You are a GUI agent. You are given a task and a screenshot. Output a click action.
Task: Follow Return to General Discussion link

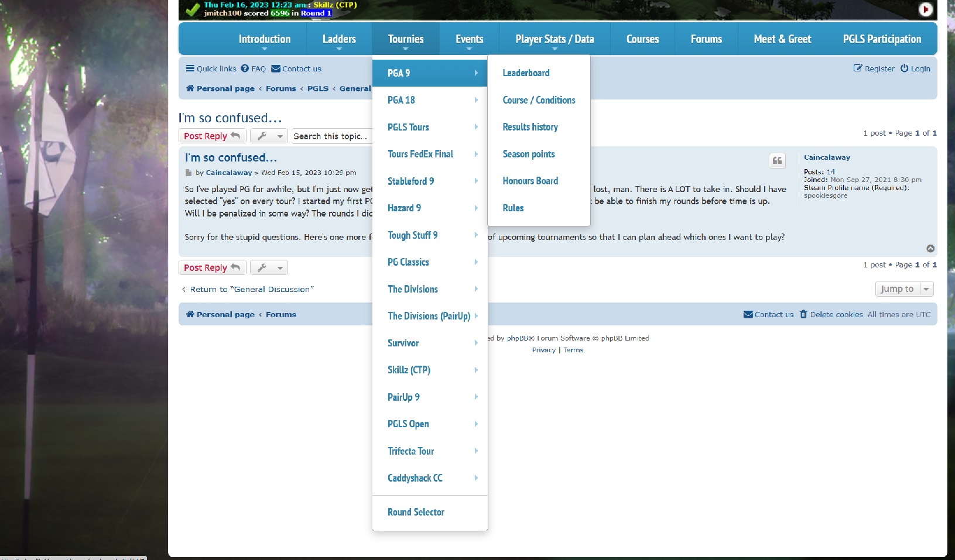point(251,289)
